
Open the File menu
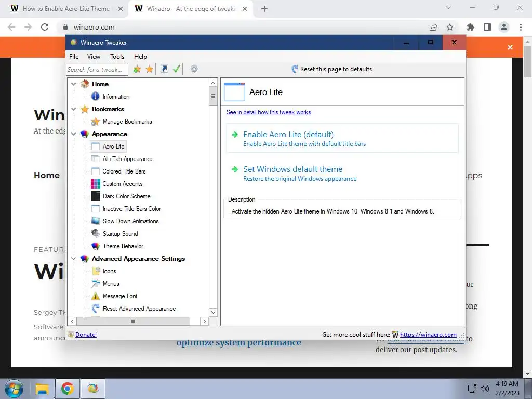point(74,57)
